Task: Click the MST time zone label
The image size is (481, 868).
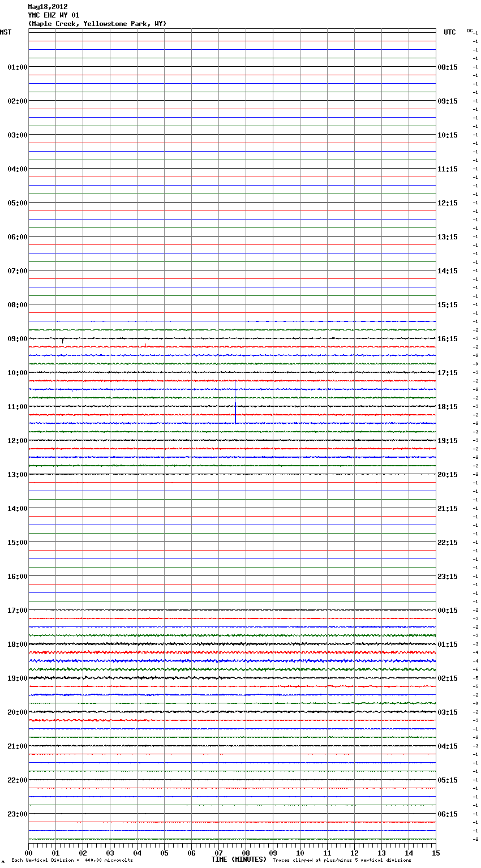Action: point(6,32)
